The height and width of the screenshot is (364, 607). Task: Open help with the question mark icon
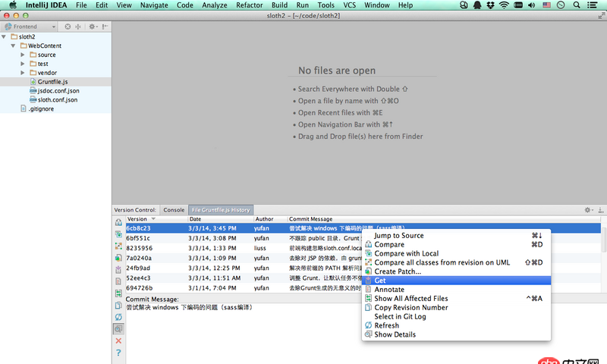pyautogui.click(x=118, y=353)
